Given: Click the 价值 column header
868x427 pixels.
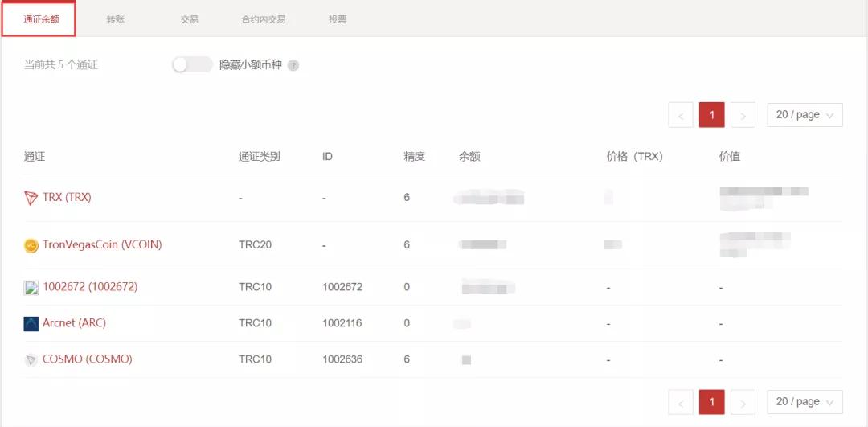Looking at the screenshot, I should pos(730,157).
